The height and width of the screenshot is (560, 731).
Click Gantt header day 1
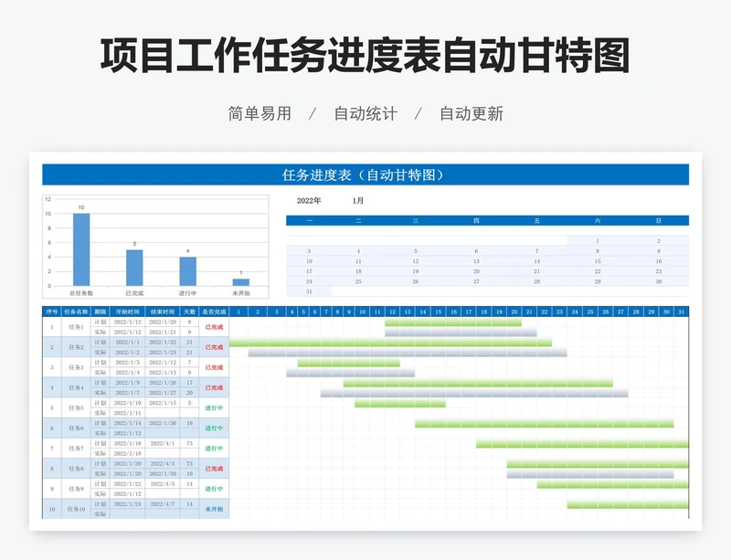(238, 312)
